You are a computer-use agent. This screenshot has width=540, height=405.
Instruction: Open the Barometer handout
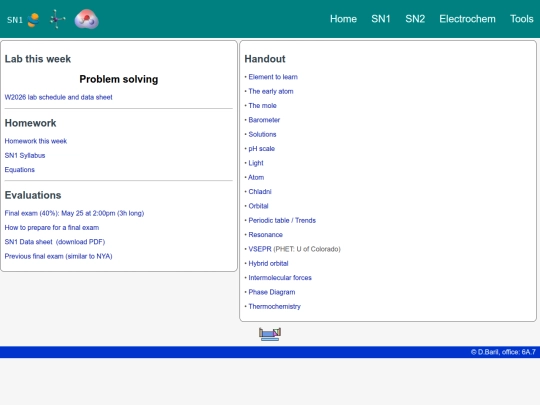pos(264,120)
